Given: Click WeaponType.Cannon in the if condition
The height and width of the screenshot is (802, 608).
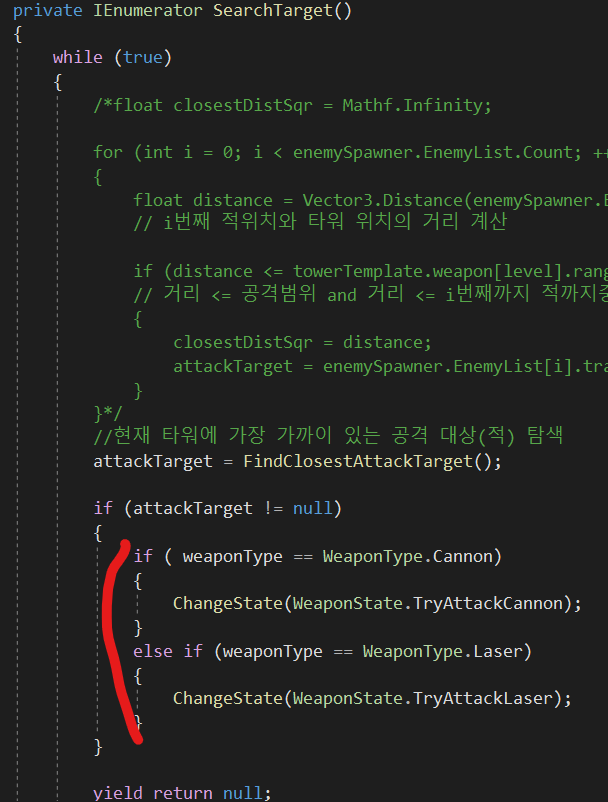Looking at the screenshot, I should 411,556.
